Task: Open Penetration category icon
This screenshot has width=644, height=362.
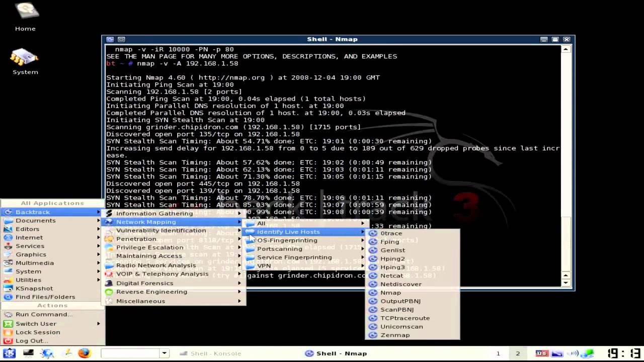Action: pyautogui.click(x=108, y=239)
